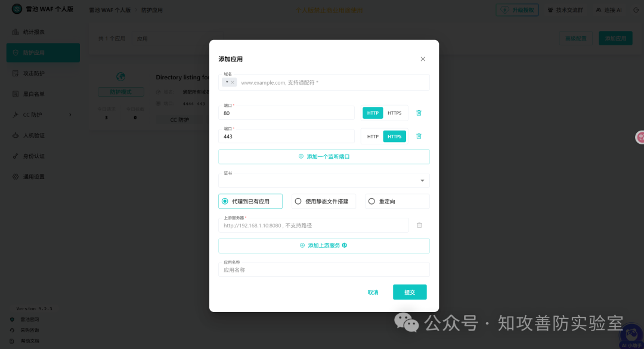Viewport: 644px width, 349px height.
Task: Click 高级配置 button
Action: click(576, 38)
